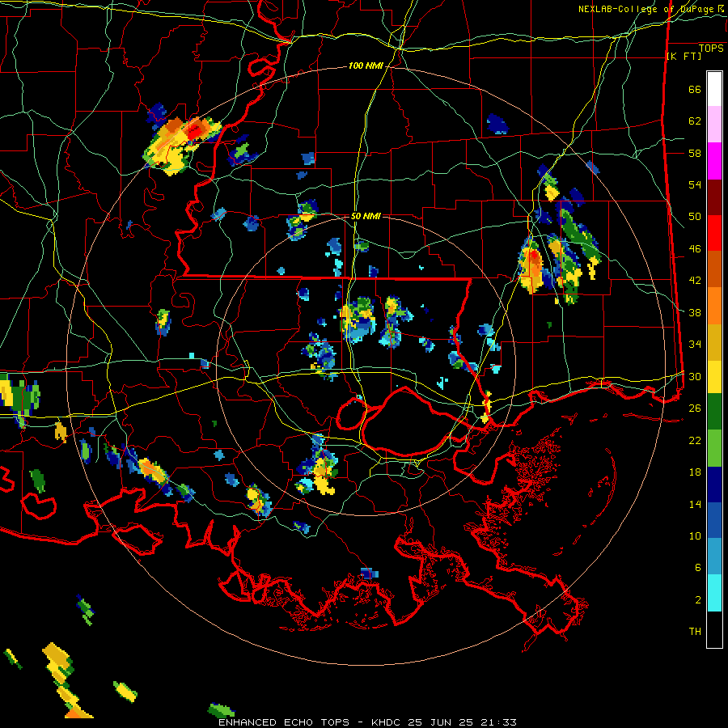
Task: Click the black TH threshold swatch
Action: click(x=714, y=629)
